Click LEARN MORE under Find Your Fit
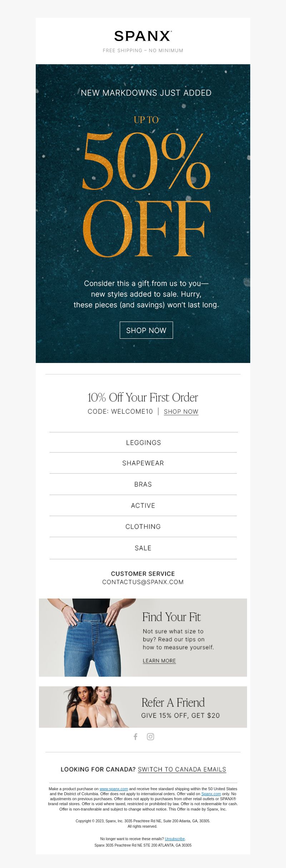The image size is (286, 868). [159, 661]
